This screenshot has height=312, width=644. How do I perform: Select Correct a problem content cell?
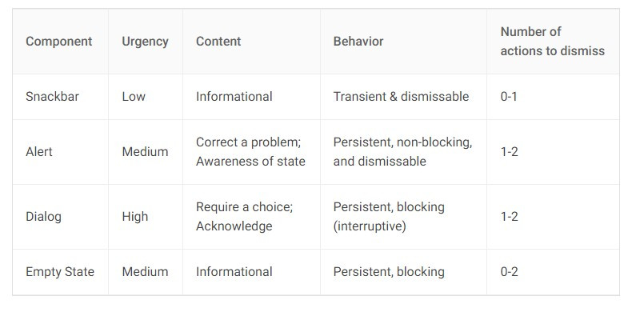(250, 152)
